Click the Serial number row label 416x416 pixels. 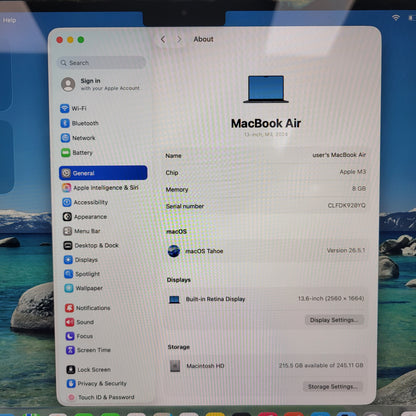point(185,206)
